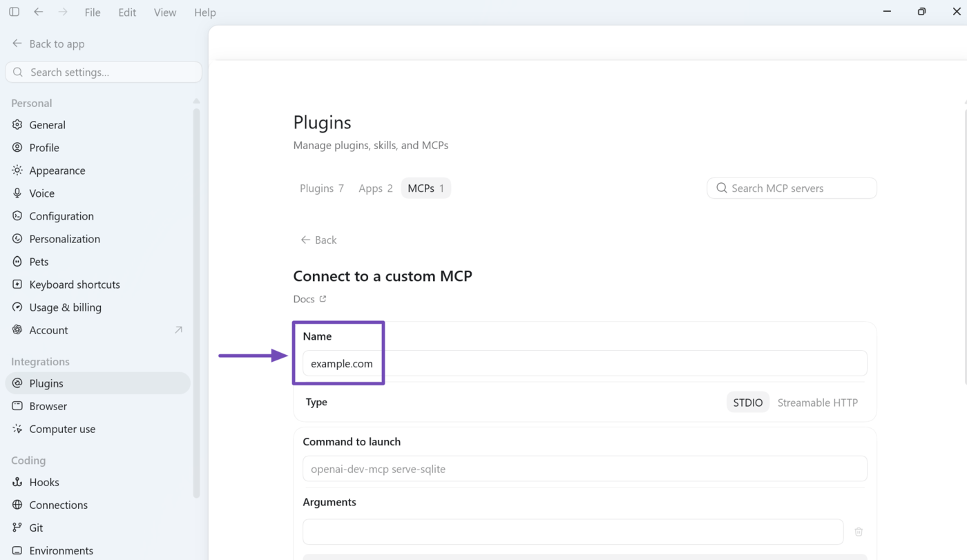Click the Browser sidebar icon
The height and width of the screenshot is (560, 967).
pos(17,406)
